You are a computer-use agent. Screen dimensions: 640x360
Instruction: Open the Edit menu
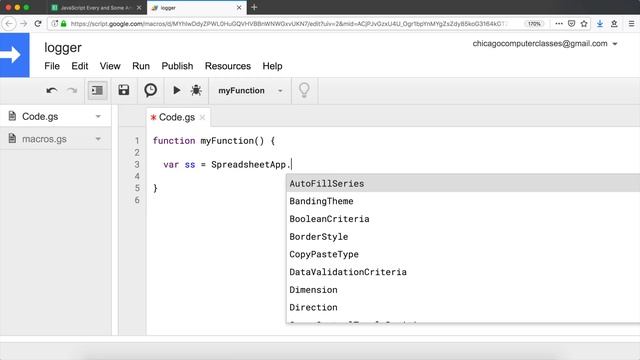80,66
